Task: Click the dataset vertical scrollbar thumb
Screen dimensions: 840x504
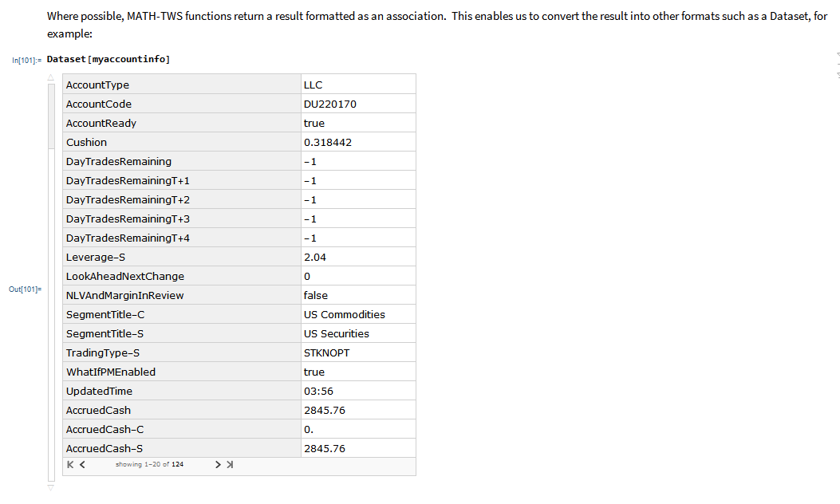Action: coord(51,116)
